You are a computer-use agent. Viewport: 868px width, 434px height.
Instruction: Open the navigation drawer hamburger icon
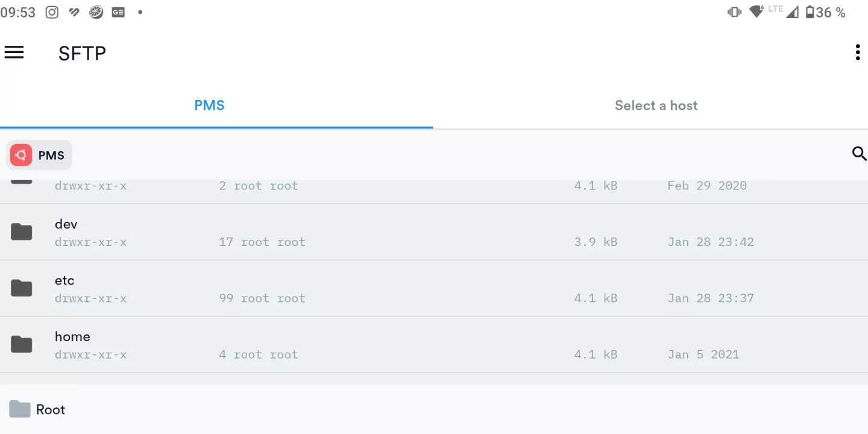[14, 52]
